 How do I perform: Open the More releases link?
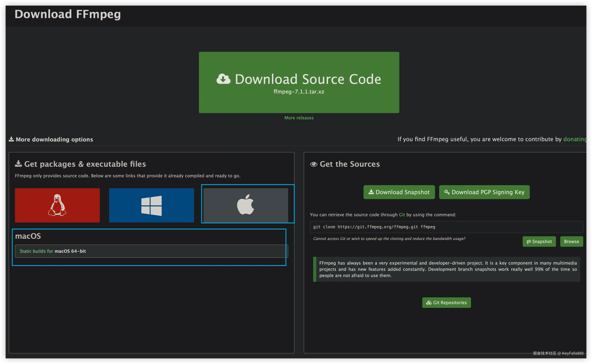tap(299, 118)
